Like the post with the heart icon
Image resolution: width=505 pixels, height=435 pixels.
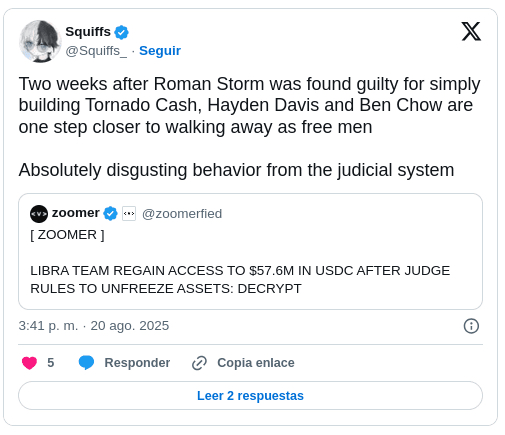tap(29, 363)
